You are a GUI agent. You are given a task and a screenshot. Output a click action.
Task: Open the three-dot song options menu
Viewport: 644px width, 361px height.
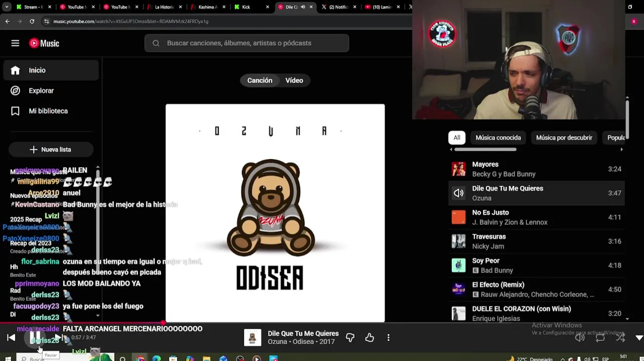[388, 337]
